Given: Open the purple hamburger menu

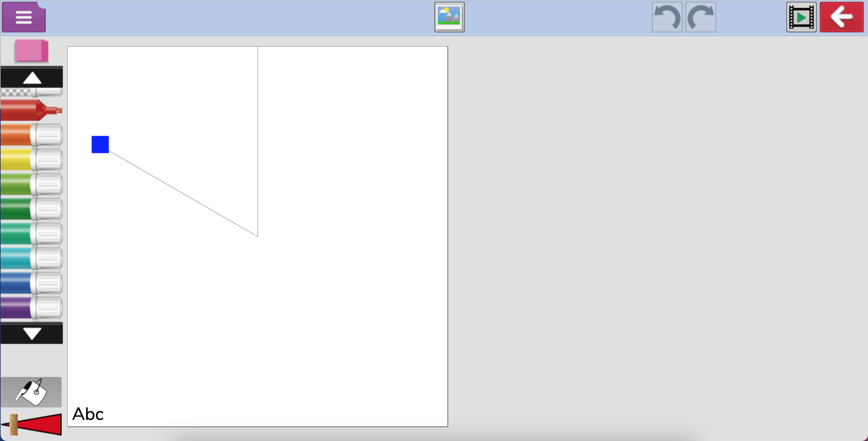Looking at the screenshot, I should pyautogui.click(x=23, y=17).
